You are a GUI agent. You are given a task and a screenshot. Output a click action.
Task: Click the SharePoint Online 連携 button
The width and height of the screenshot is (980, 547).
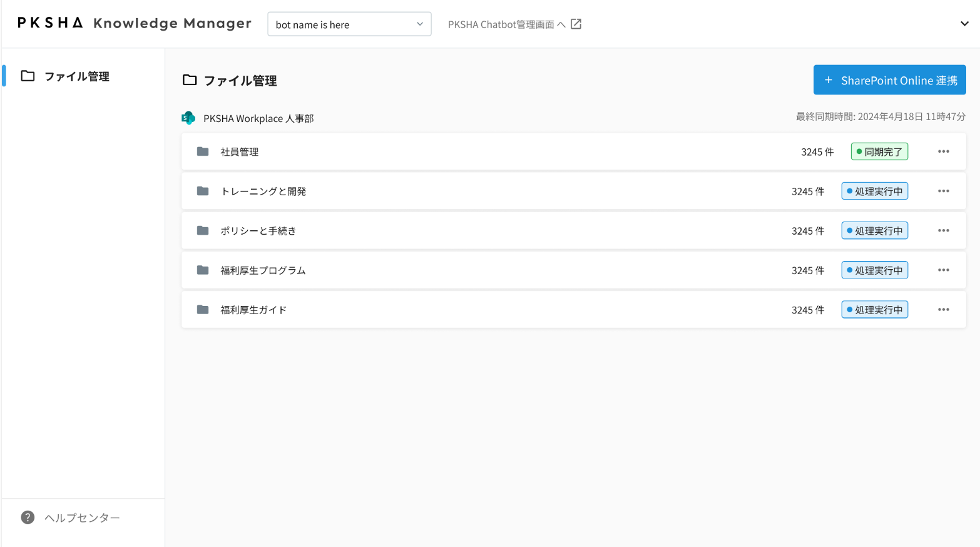[889, 80]
